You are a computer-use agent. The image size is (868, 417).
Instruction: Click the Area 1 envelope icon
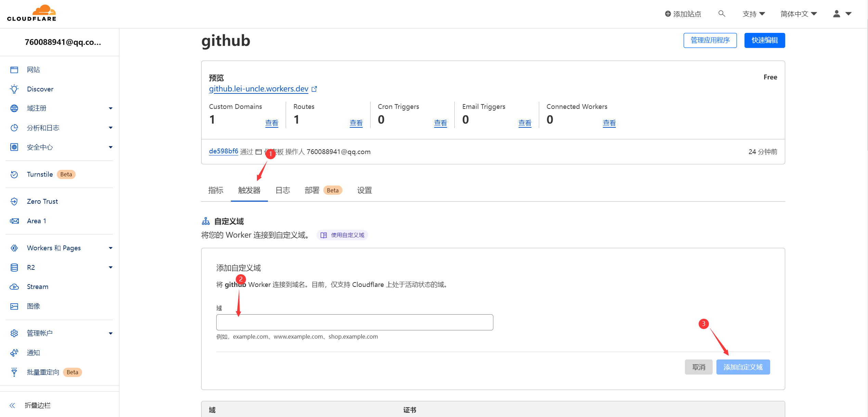tap(14, 221)
